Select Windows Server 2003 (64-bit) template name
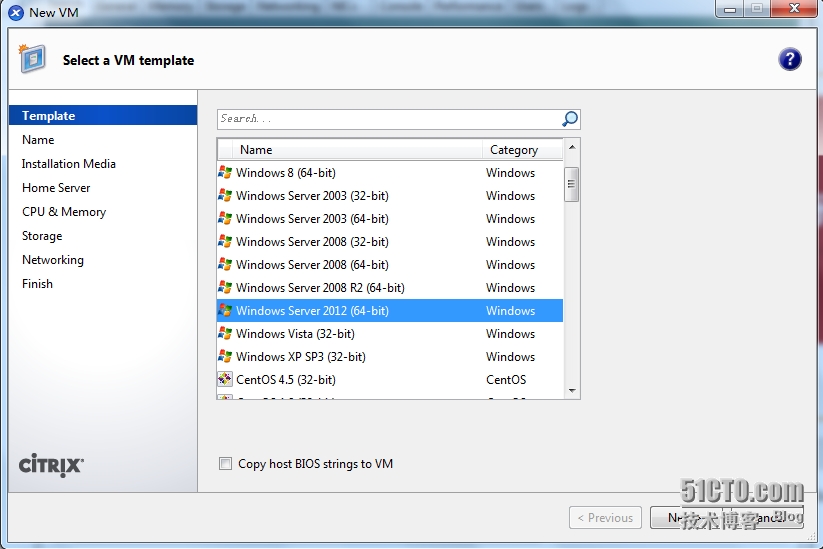This screenshot has width=823, height=549. [x=312, y=219]
